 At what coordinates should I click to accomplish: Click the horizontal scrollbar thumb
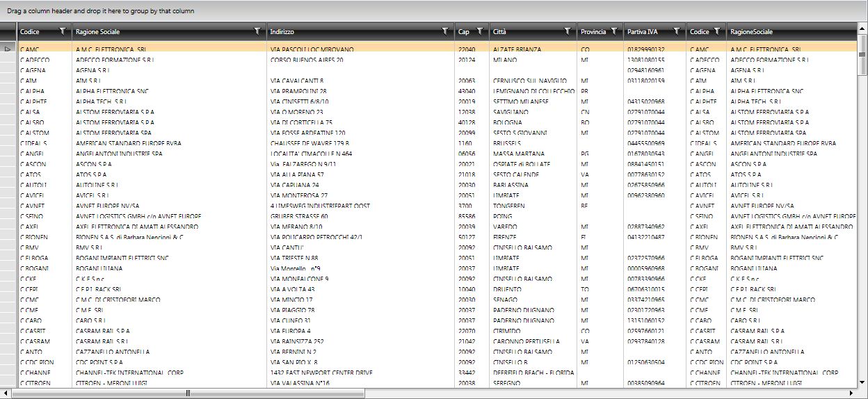[x=188, y=393]
